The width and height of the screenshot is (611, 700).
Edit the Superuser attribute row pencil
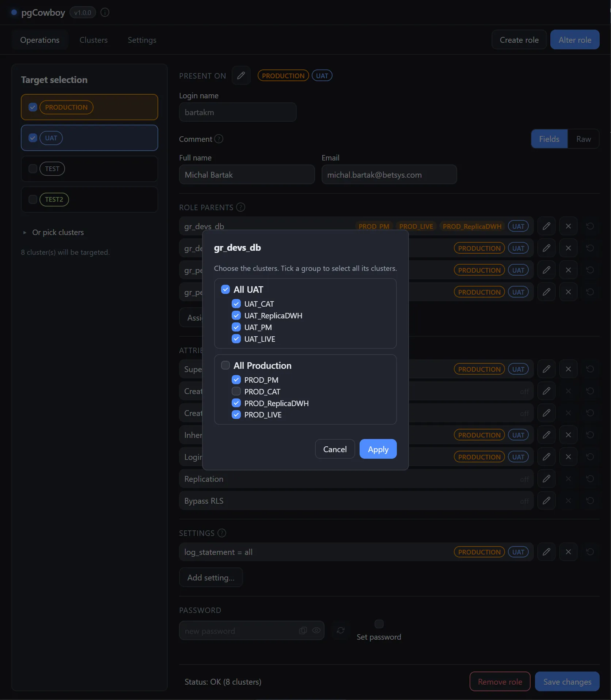click(x=546, y=369)
